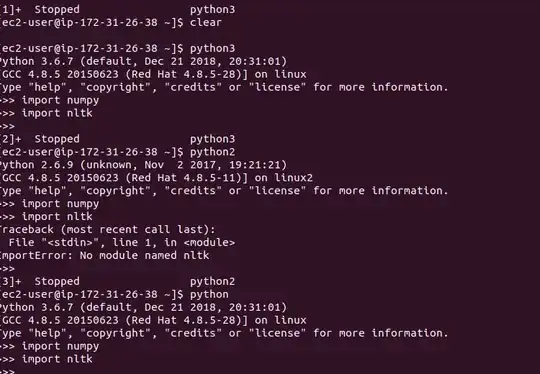Click the bare "python" command after the prompt

(209, 294)
